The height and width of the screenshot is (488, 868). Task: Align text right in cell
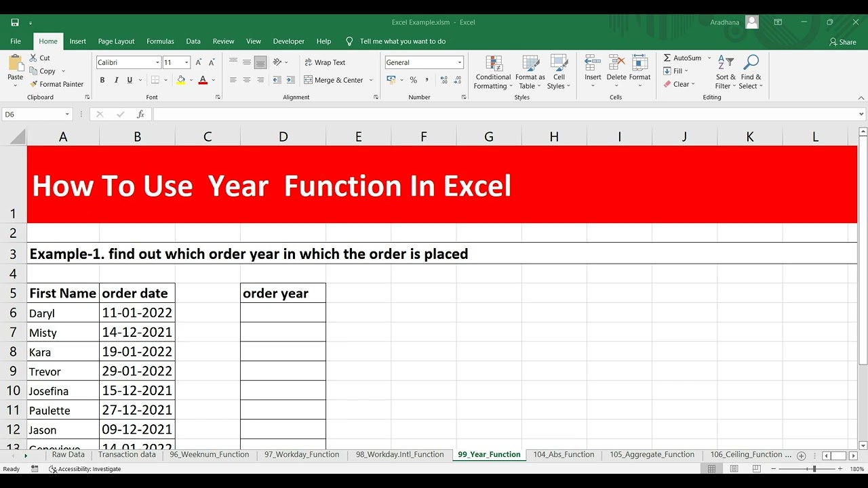(x=260, y=80)
